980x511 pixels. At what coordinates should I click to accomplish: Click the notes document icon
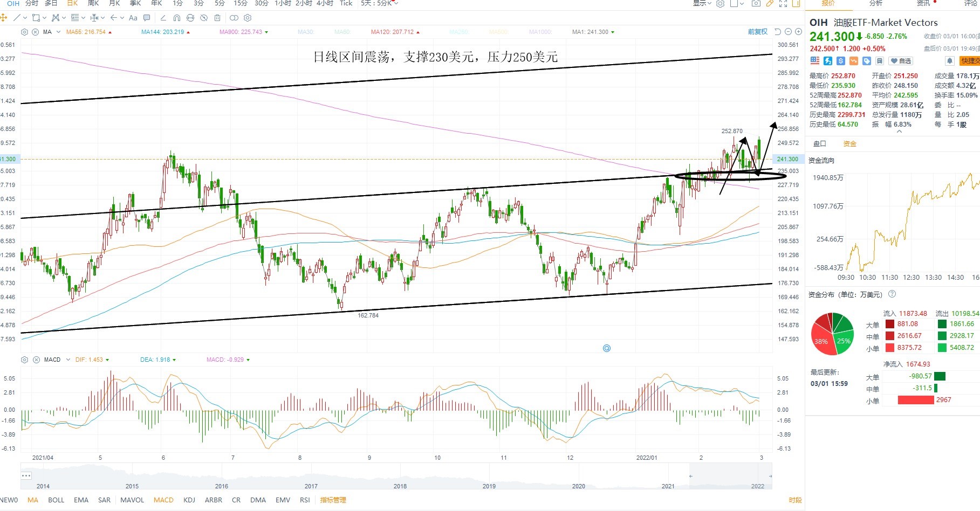pyautogui.click(x=880, y=61)
